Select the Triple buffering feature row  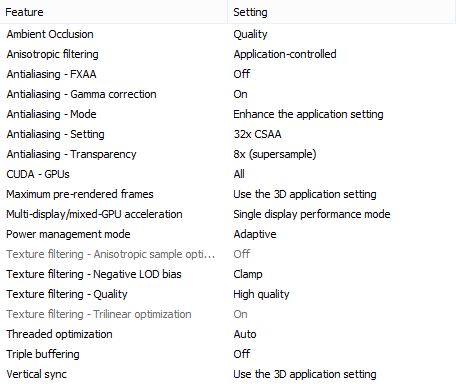pos(228,354)
